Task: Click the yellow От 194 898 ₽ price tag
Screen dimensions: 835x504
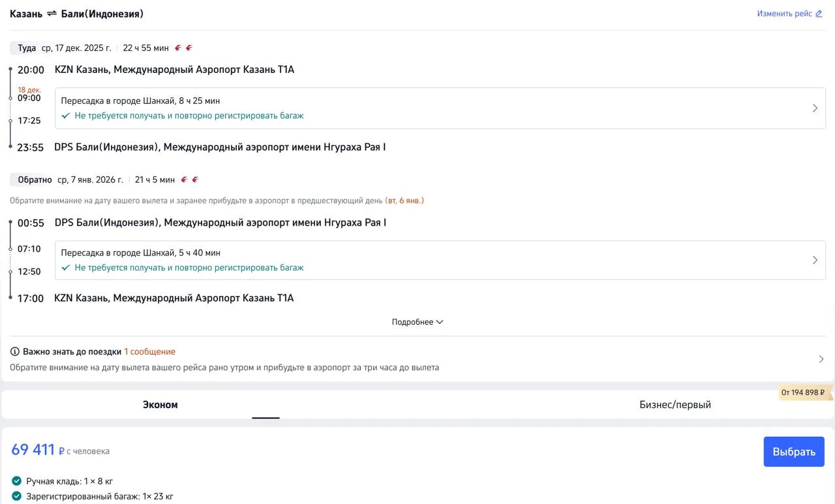Action: [x=804, y=393]
